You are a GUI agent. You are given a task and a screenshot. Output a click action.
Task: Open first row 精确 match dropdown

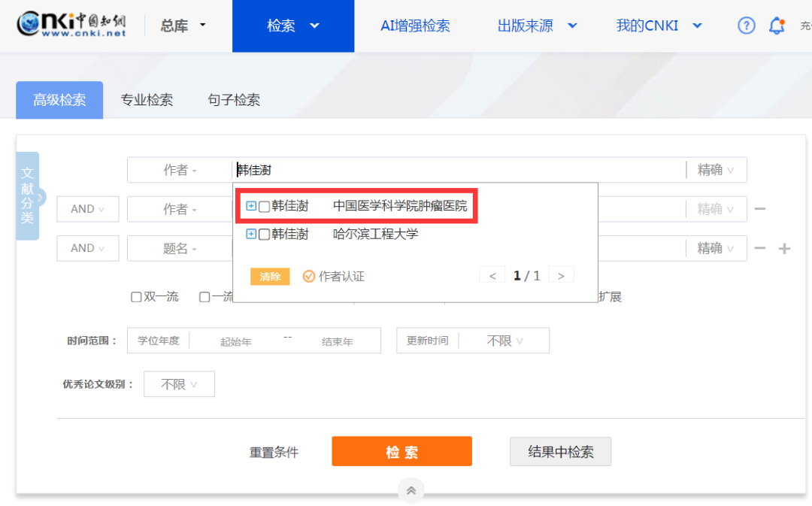[717, 170]
